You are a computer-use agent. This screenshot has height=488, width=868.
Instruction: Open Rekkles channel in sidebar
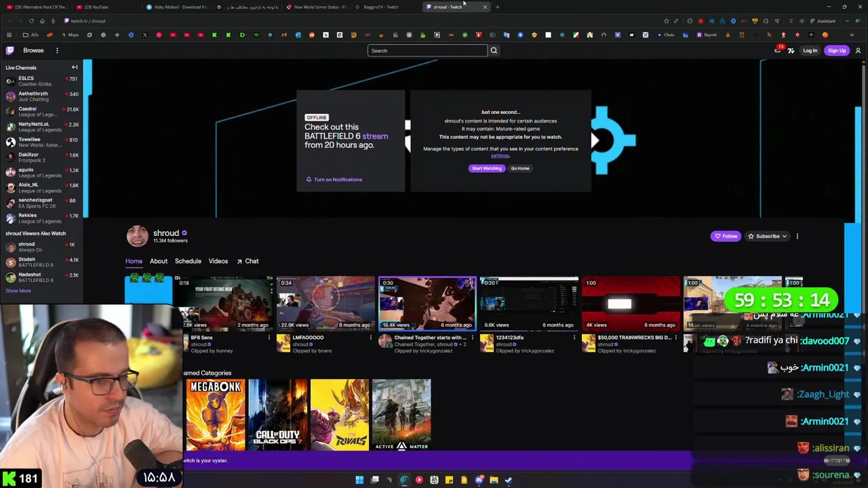coord(41,218)
